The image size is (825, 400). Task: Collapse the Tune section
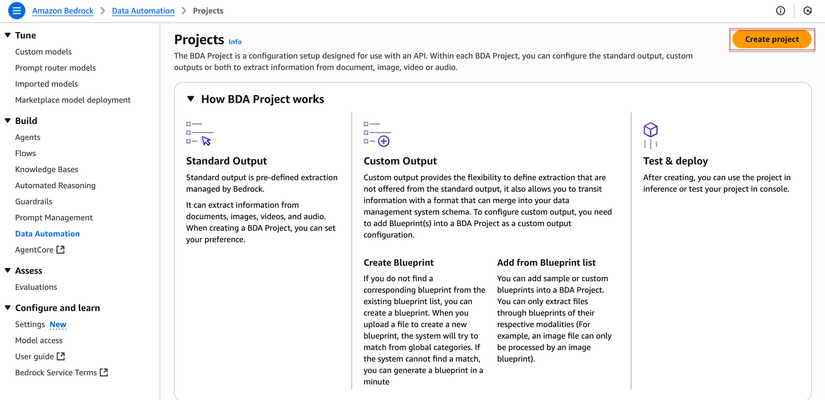pyautogui.click(x=7, y=35)
